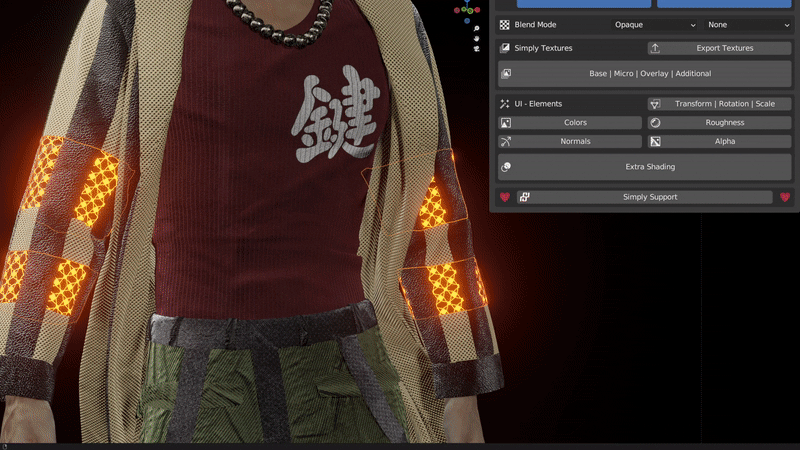Click the UI - Elements wand icon
800x450 pixels.
[505, 104]
